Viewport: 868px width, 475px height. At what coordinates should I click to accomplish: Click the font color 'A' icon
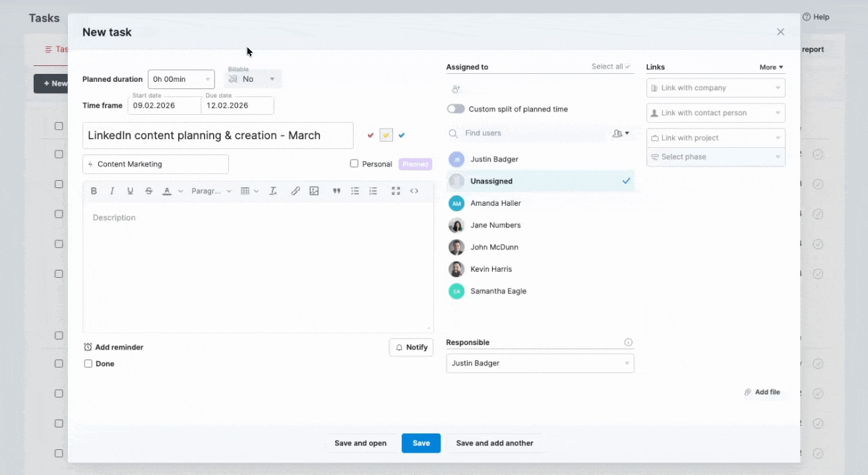[x=167, y=191]
